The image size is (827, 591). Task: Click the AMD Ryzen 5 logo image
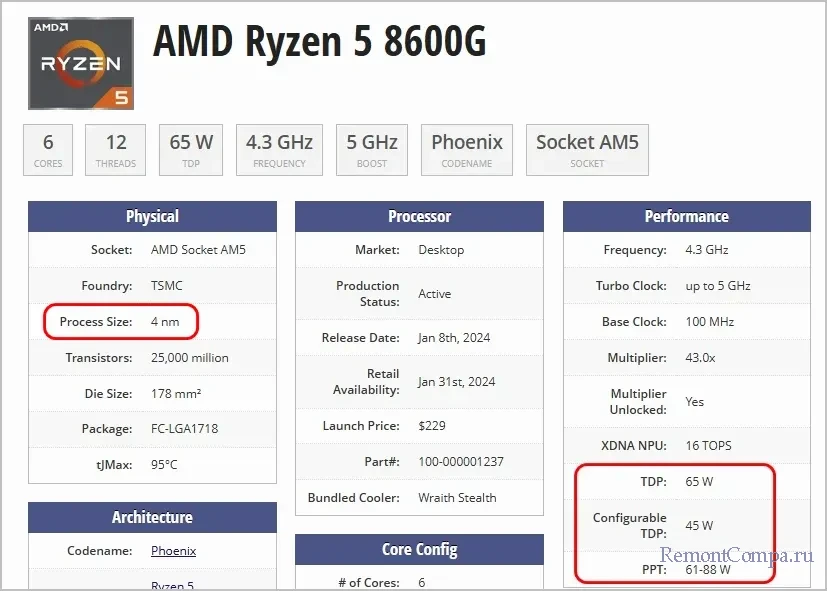pos(81,63)
